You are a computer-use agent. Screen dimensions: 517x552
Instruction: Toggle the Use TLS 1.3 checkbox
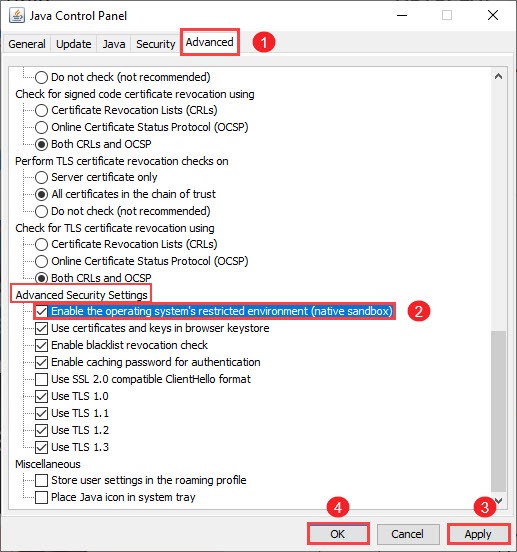point(42,447)
